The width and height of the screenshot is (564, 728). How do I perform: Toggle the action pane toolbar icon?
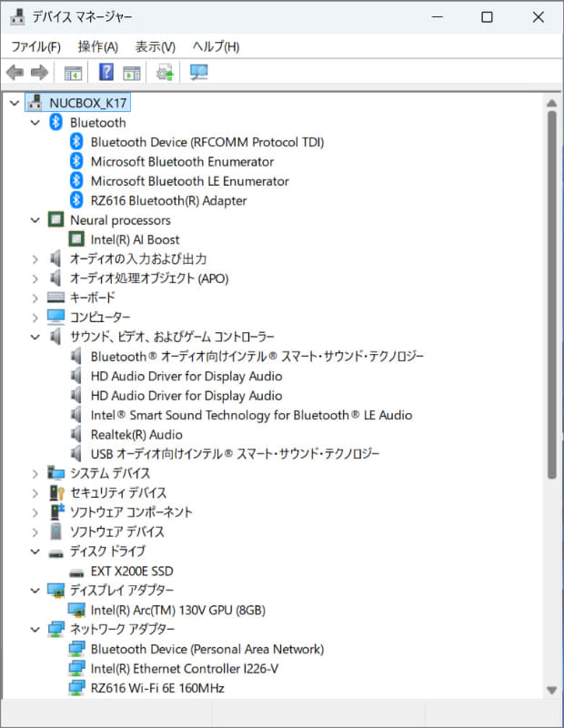132,73
